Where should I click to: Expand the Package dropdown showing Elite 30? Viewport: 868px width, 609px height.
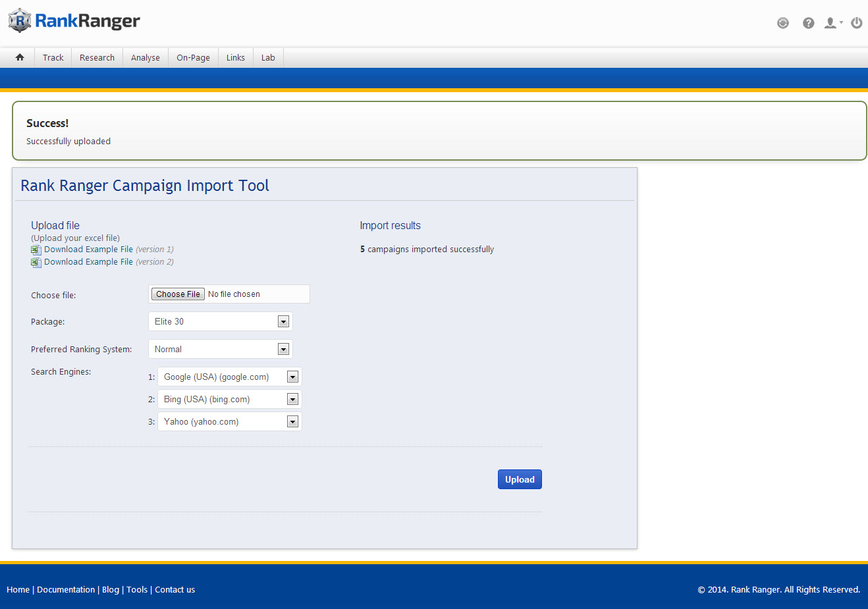point(220,321)
